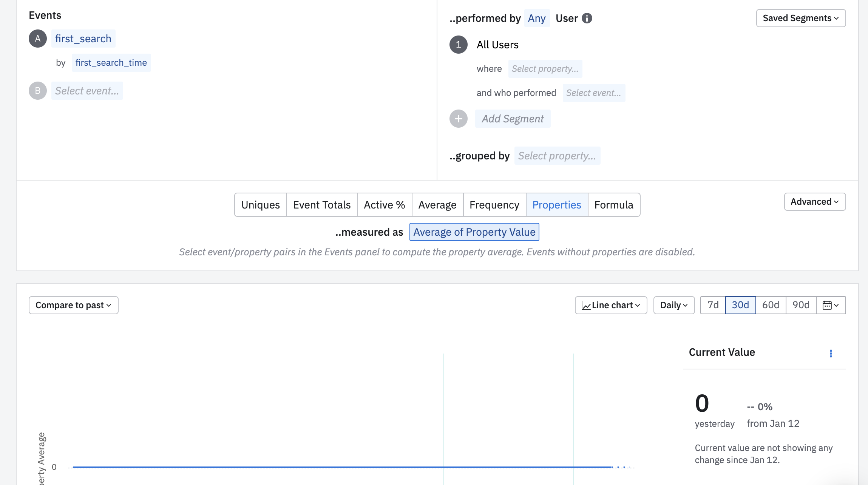Open the Line chart type selector

611,305
